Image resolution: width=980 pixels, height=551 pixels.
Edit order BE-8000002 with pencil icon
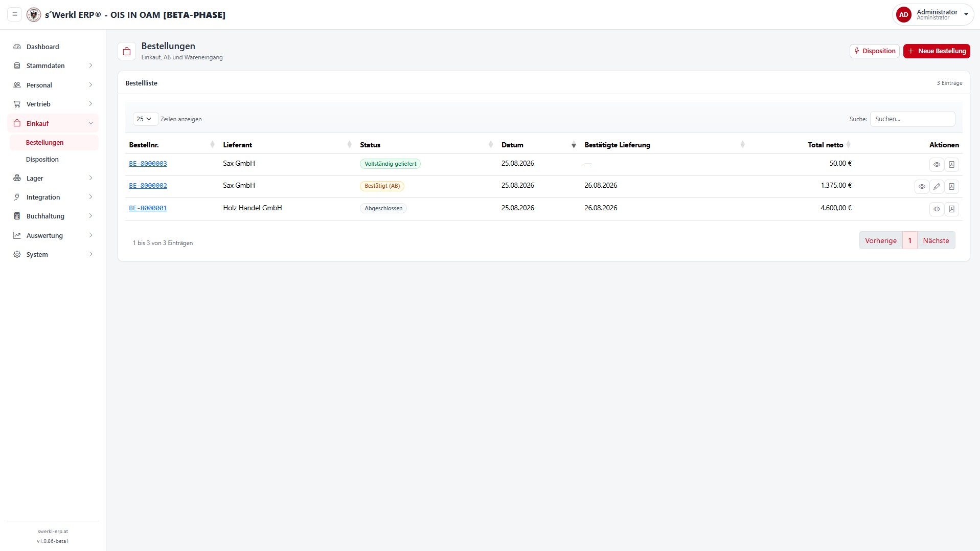click(x=937, y=187)
